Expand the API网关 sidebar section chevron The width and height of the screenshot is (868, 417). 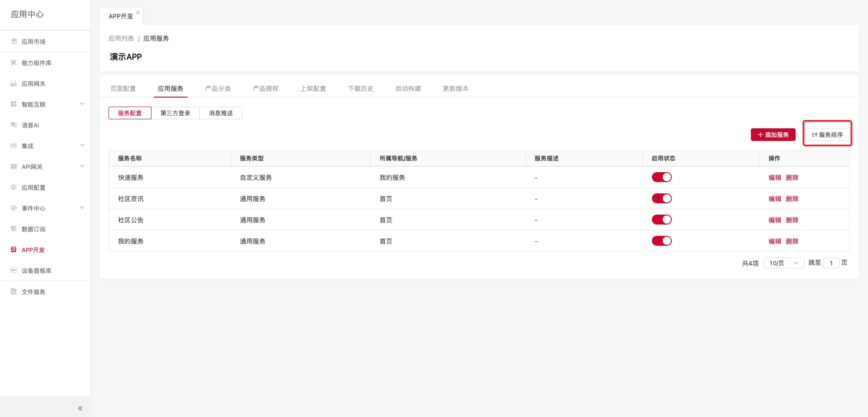click(82, 166)
